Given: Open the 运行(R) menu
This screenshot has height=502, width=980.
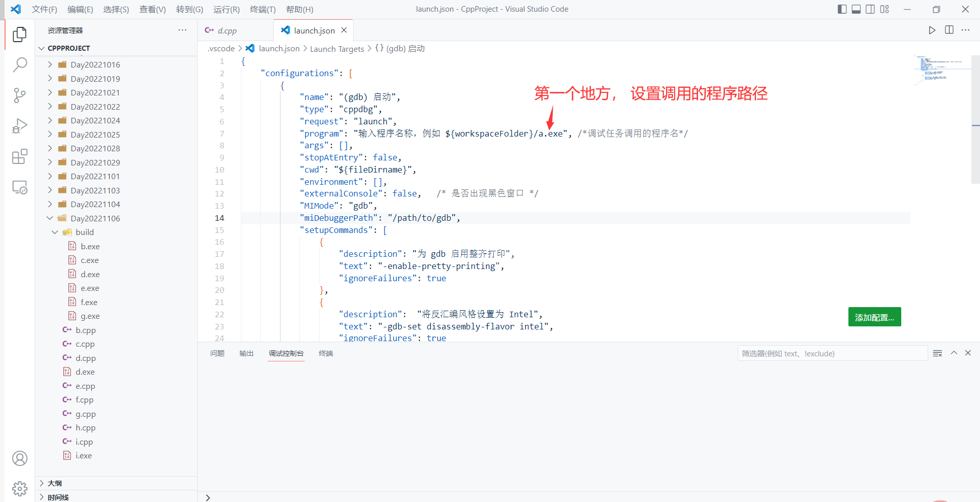Looking at the screenshot, I should pyautogui.click(x=227, y=9).
